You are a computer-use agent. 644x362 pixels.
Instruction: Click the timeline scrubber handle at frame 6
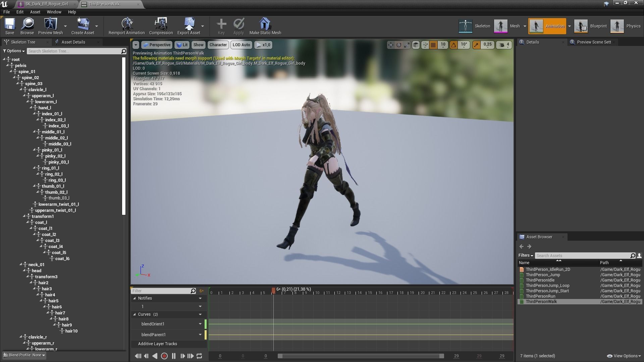click(x=273, y=290)
